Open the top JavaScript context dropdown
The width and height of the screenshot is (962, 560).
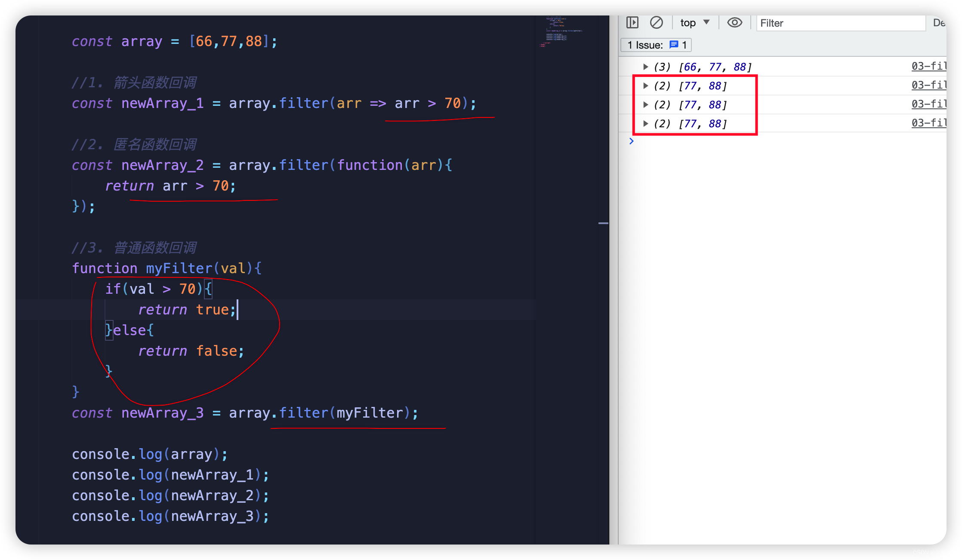pyautogui.click(x=694, y=22)
